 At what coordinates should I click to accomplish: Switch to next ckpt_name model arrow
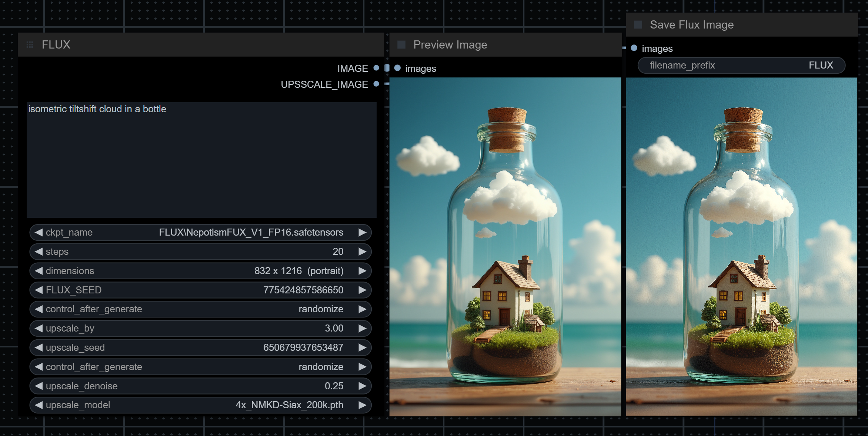tap(362, 232)
